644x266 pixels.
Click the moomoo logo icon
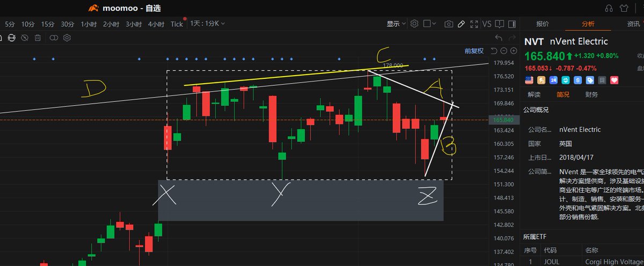(94, 8)
